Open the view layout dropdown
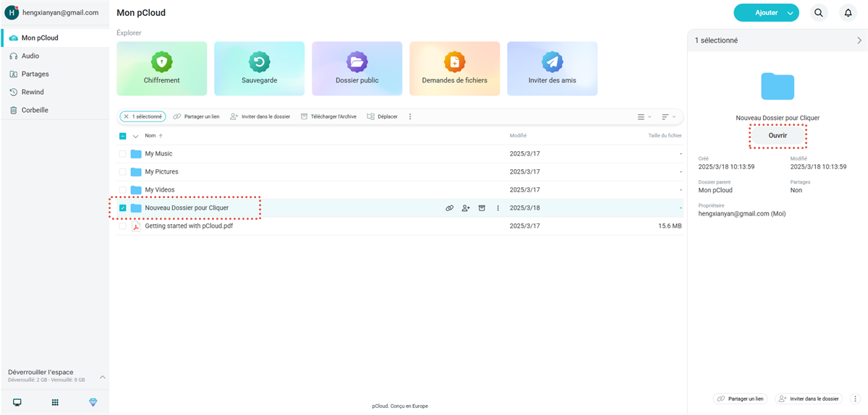This screenshot has width=868, height=415. (x=644, y=116)
